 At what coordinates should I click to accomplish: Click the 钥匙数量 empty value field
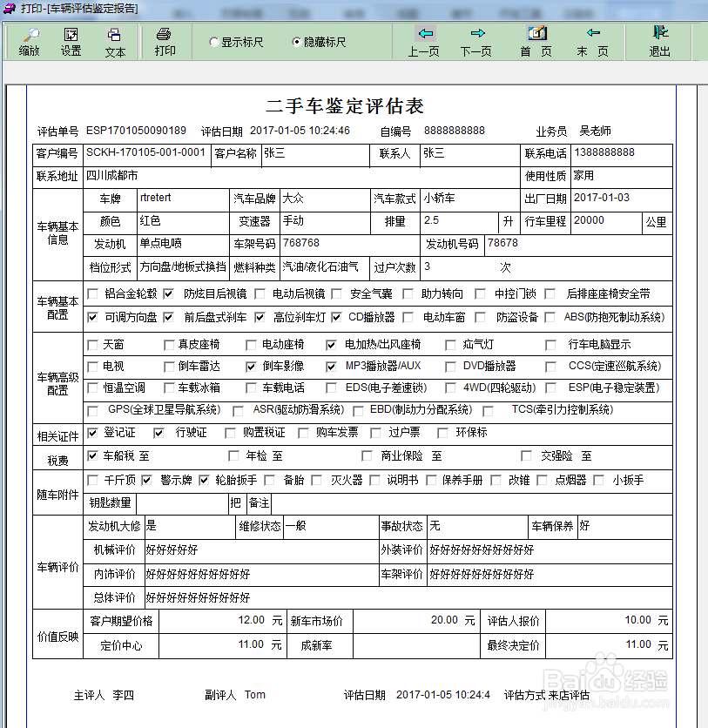(x=183, y=503)
